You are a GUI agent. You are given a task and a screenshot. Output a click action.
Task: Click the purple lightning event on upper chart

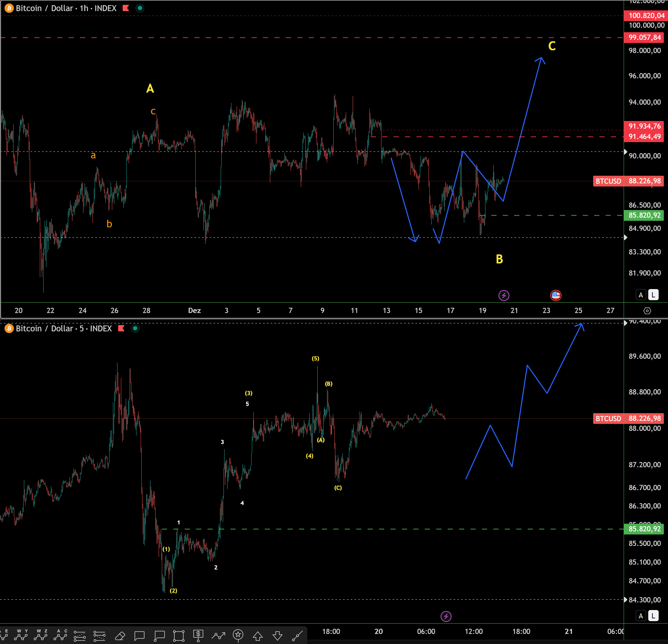(x=503, y=295)
